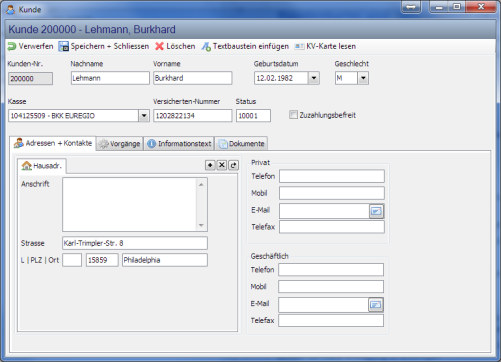This screenshot has height=362, width=501.
Task: Click the Geburtsdatum value 12.02.1982
Action: coord(275,78)
